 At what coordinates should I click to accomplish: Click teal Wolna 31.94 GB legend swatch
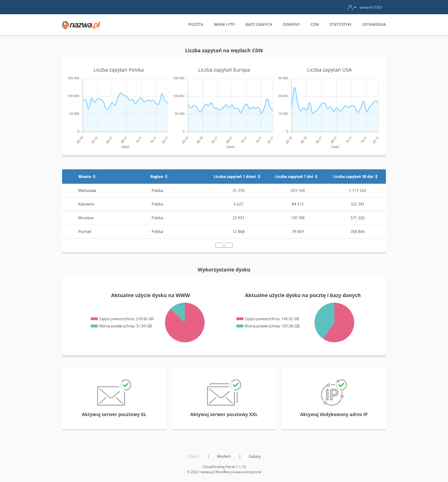(94, 326)
